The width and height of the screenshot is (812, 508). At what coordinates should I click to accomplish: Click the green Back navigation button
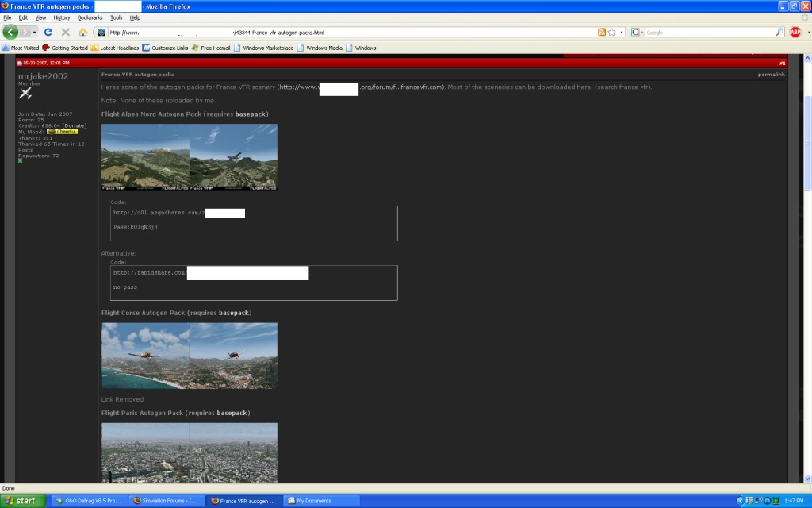10,33
